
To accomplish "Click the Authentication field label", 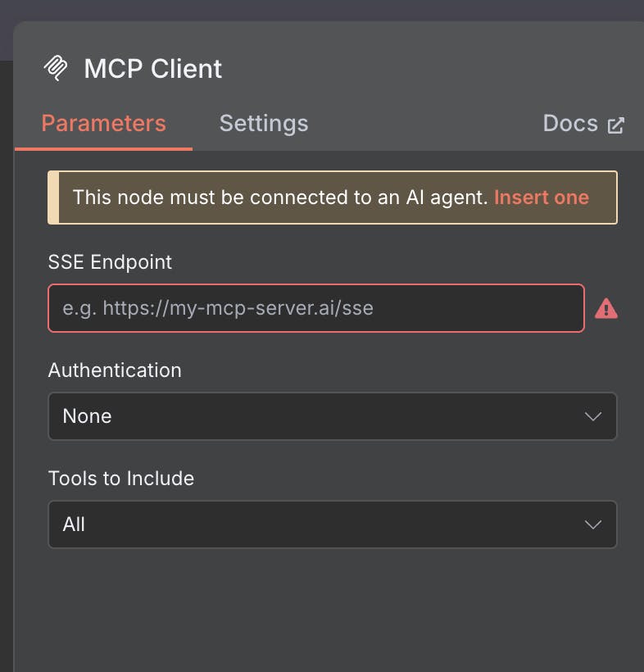I will click(x=115, y=370).
